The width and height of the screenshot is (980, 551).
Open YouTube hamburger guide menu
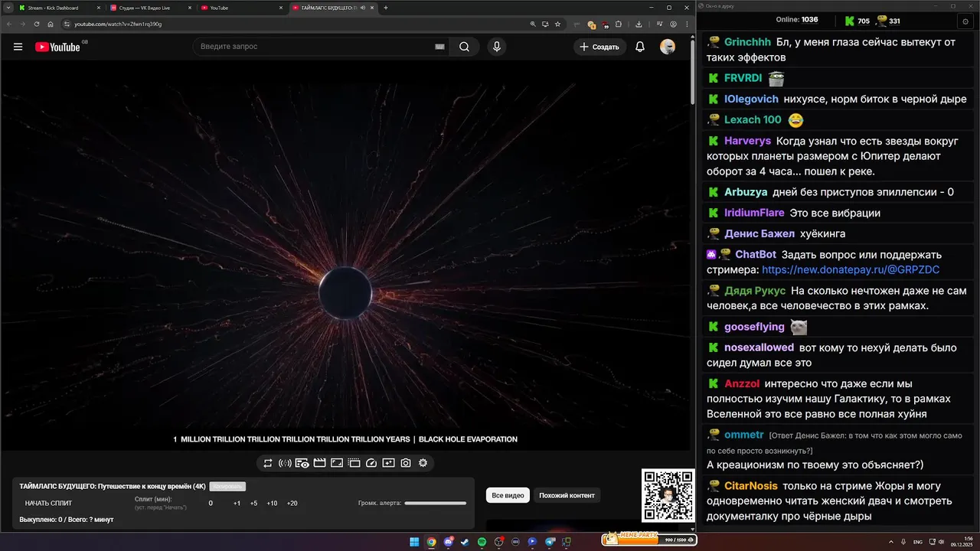point(18,47)
